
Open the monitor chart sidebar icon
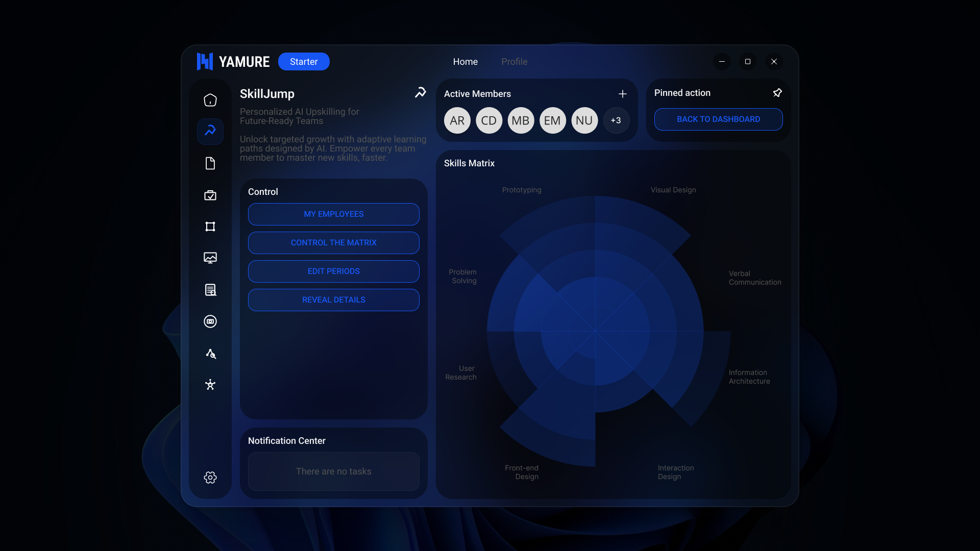210,258
